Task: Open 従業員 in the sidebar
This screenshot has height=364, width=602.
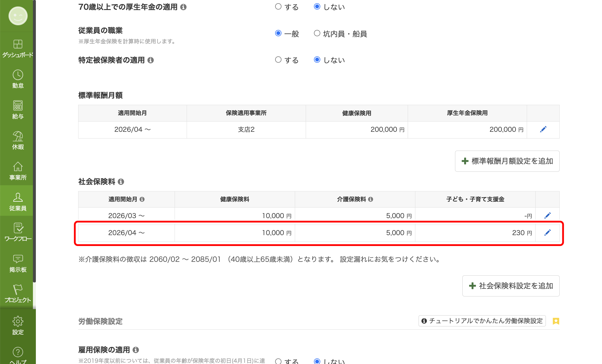Action: [x=18, y=201]
